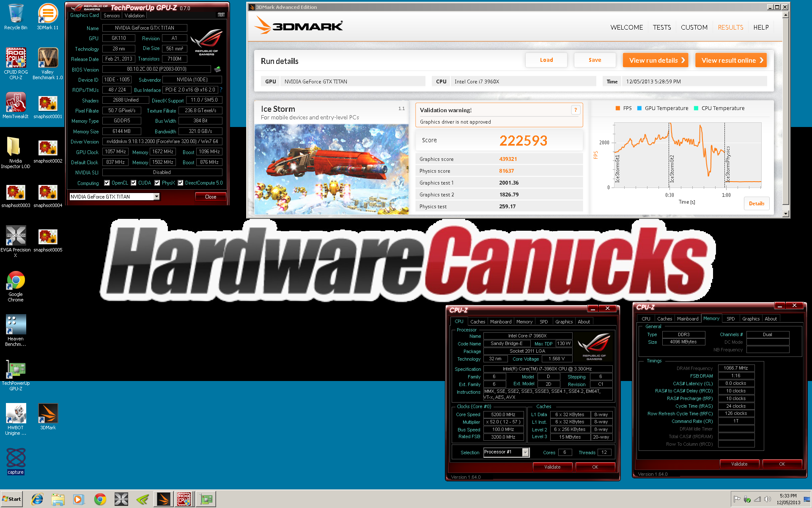Click the Bus Interface question mark in GPU-Z
This screenshot has height=508, width=812.
pos(221,90)
